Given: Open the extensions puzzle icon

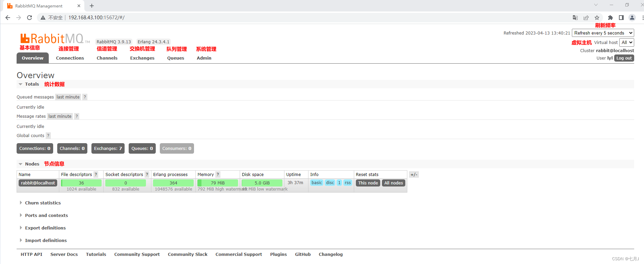Looking at the screenshot, I should [x=610, y=18].
